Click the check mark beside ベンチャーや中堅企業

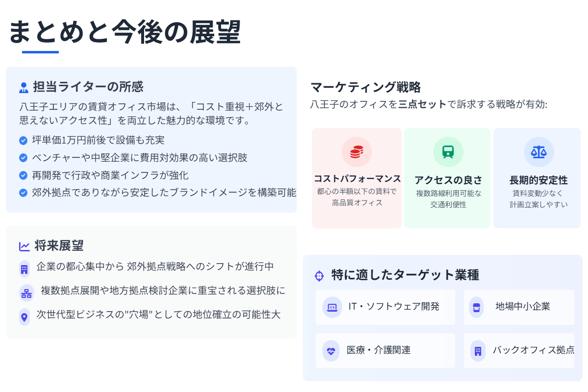tap(23, 158)
